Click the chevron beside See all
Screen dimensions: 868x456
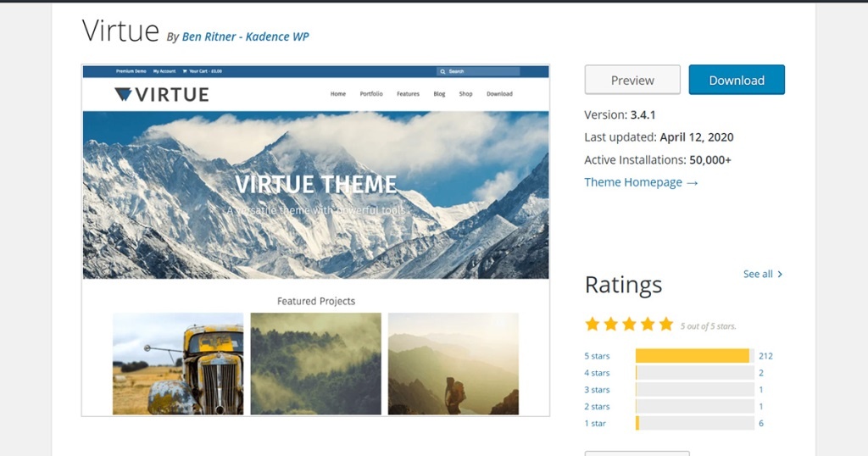(x=780, y=275)
